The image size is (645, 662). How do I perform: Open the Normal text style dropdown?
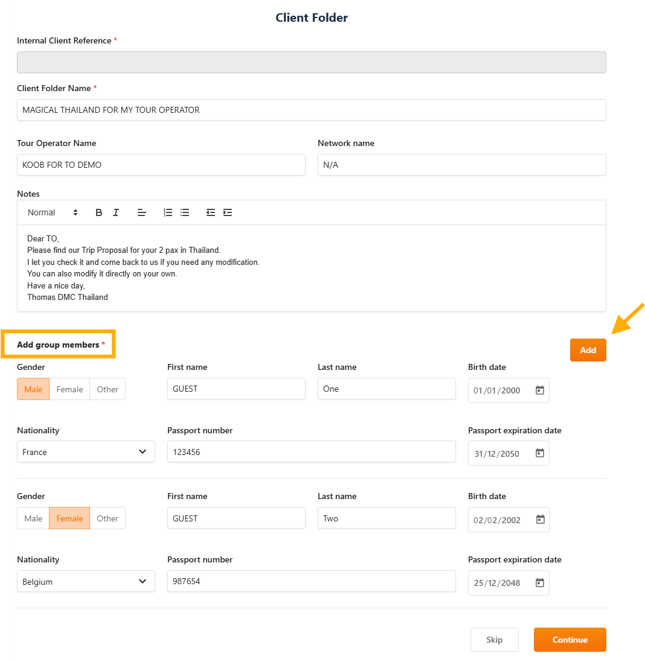pyautogui.click(x=52, y=213)
